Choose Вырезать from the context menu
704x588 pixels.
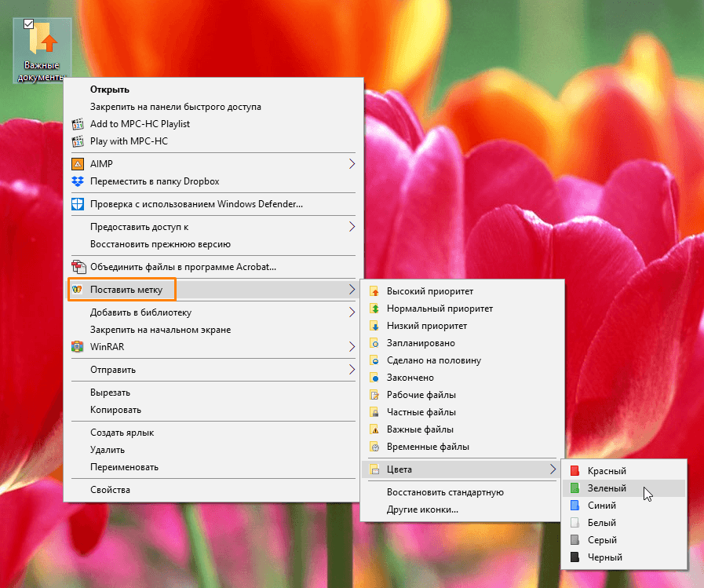(110, 393)
